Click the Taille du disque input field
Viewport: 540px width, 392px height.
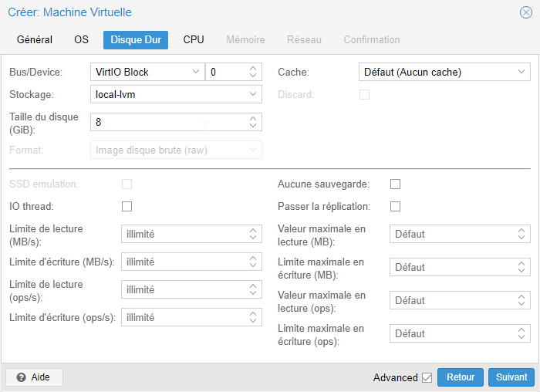click(x=170, y=122)
